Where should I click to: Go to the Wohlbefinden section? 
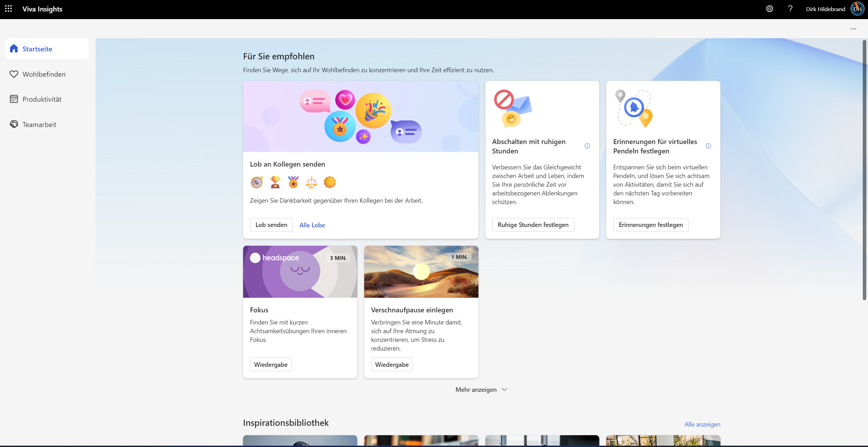44,74
